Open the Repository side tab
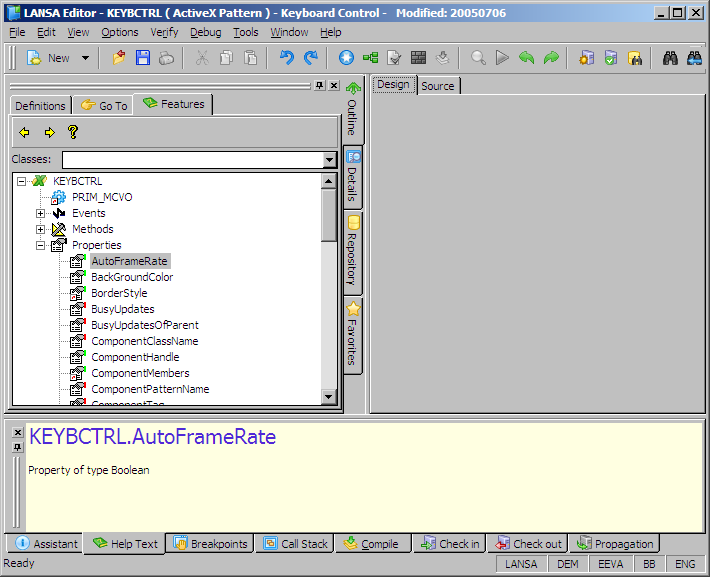This screenshot has width=710, height=577. pos(353,252)
